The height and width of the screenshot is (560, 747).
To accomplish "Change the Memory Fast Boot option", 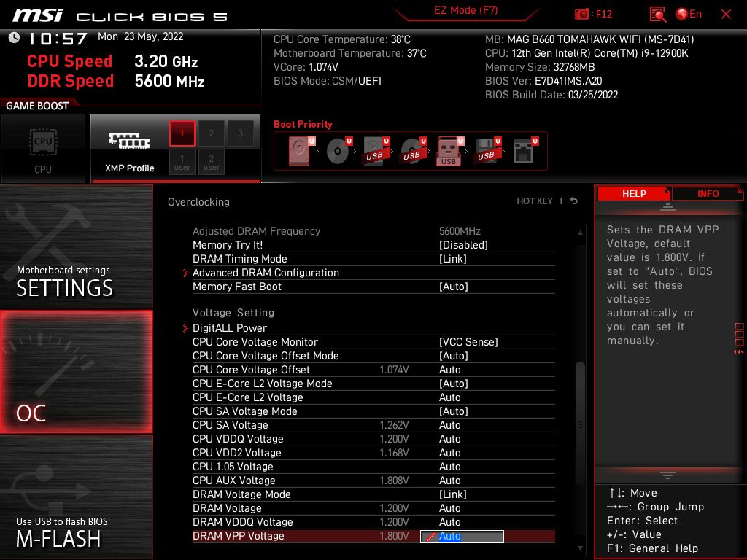I will (373, 287).
